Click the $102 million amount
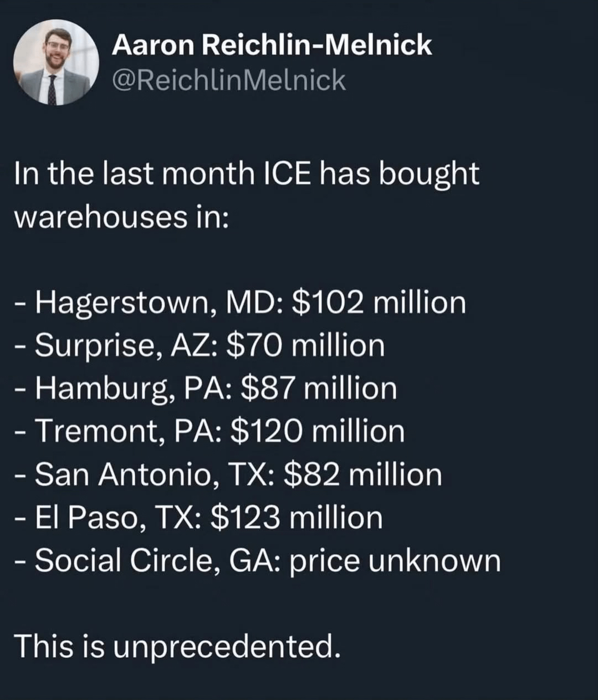The image size is (598, 700). click(x=379, y=303)
